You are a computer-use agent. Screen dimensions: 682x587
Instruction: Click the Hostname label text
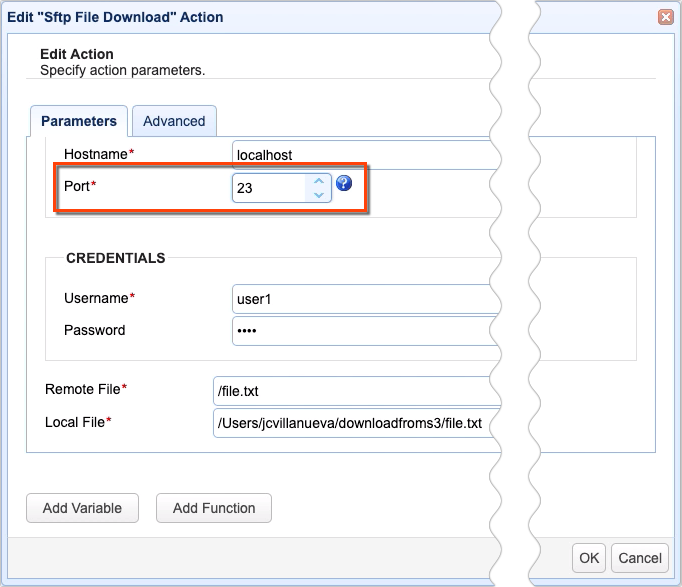[x=98, y=154]
